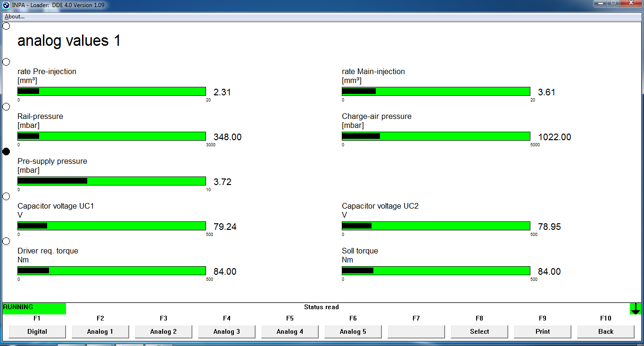Click the BMW logo in title bar
644x346 pixels.
click(6, 5)
